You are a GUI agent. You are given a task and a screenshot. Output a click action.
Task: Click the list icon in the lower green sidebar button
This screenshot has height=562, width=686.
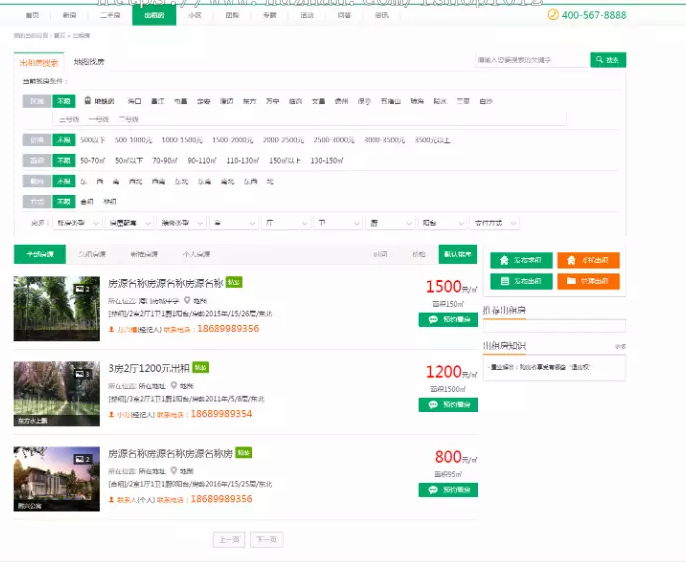504,281
